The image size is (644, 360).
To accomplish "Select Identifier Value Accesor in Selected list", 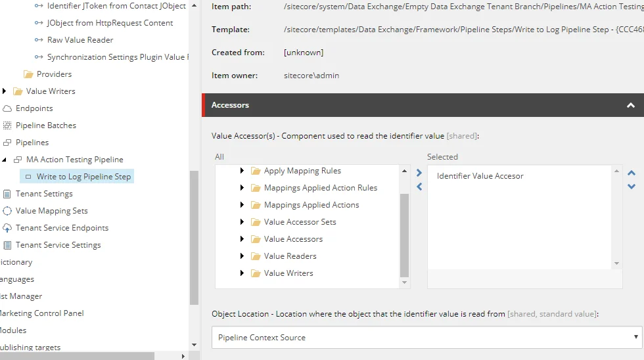I will coord(480,176).
